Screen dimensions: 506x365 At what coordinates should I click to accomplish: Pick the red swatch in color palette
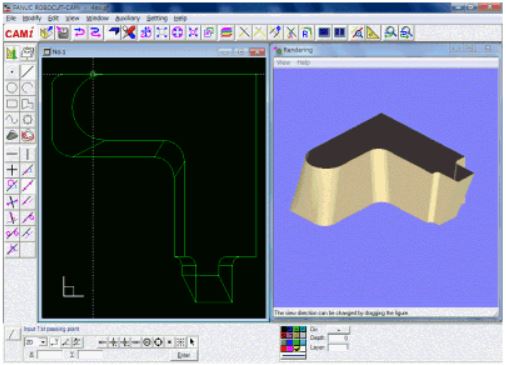click(x=284, y=349)
